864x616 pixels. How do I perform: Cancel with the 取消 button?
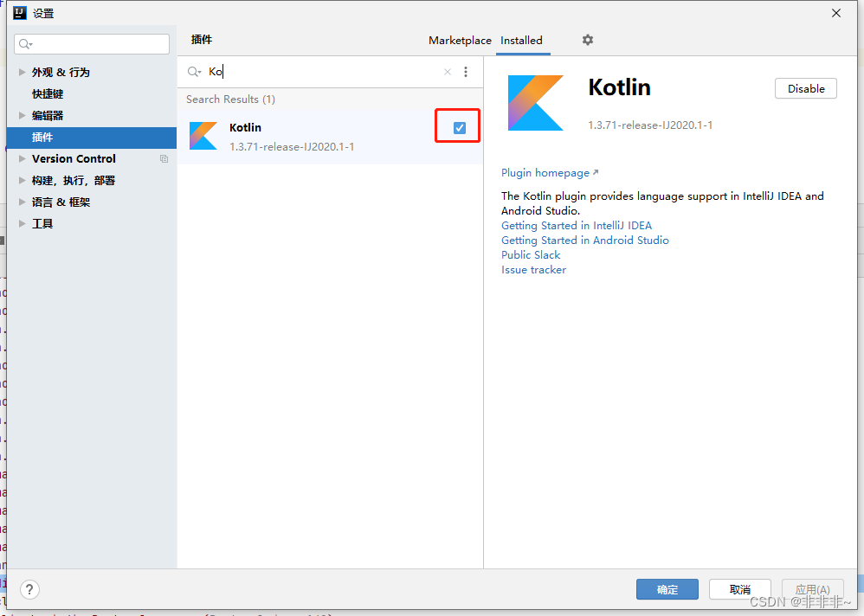click(740, 589)
